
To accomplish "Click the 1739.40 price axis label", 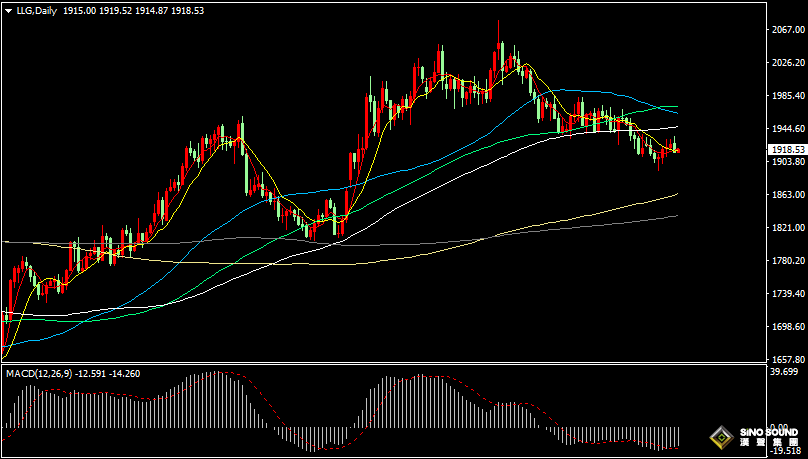I will pos(786,294).
